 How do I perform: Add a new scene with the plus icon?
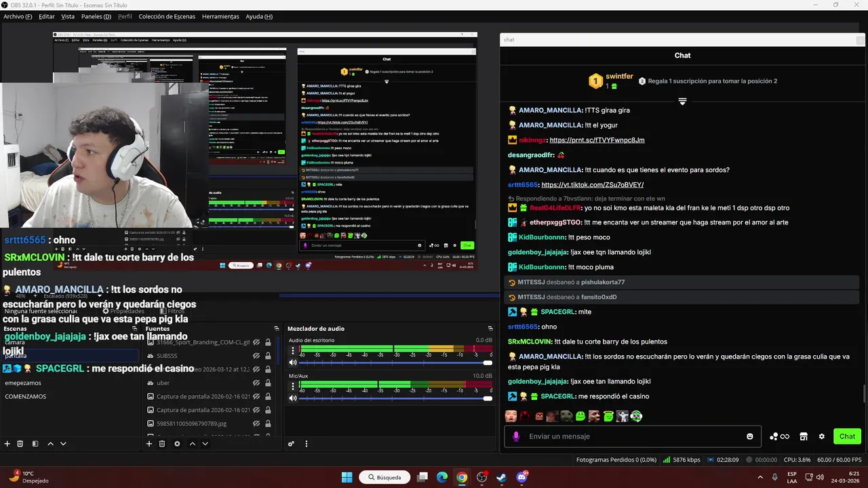[x=7, y=444]
